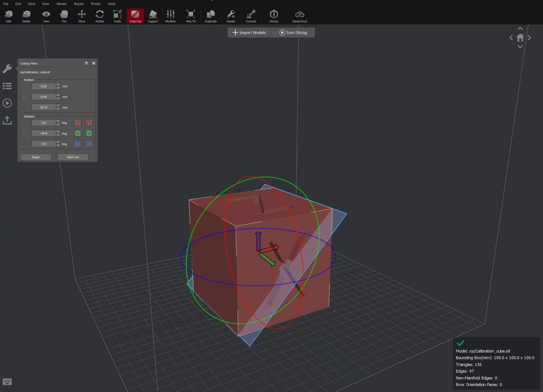The width and height of the screenshot is (543, 392).
Task: Open the Scale tool
Action: click(117, 16)
